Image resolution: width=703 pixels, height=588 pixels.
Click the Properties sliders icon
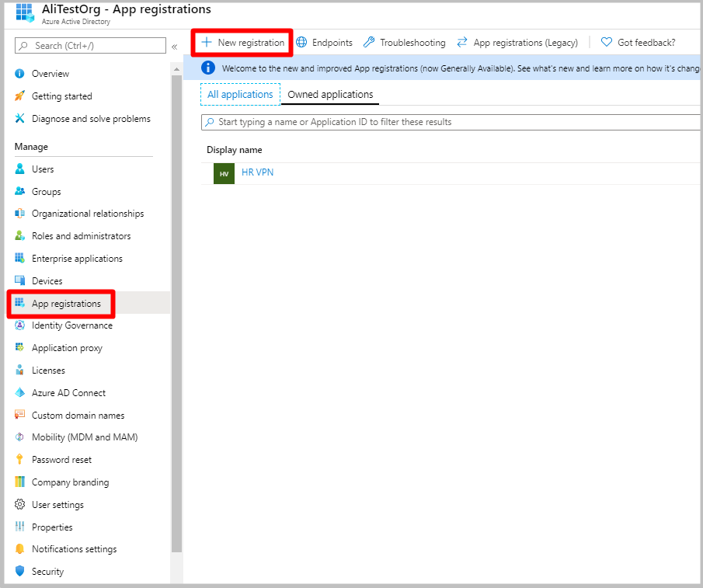pyautogui.click(x=19, y=527)
